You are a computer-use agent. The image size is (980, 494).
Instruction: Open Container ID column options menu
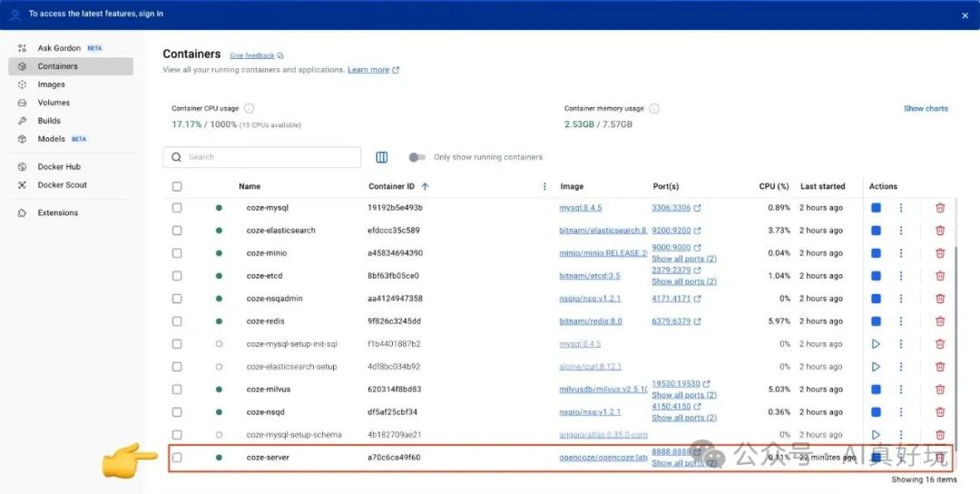(x=544, y=186)
